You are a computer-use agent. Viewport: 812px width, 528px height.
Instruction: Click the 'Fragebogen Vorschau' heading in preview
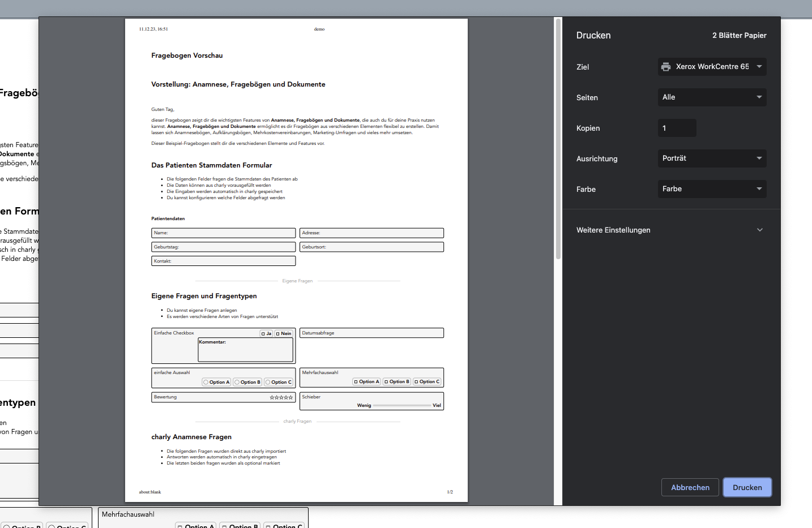point(187,55)
